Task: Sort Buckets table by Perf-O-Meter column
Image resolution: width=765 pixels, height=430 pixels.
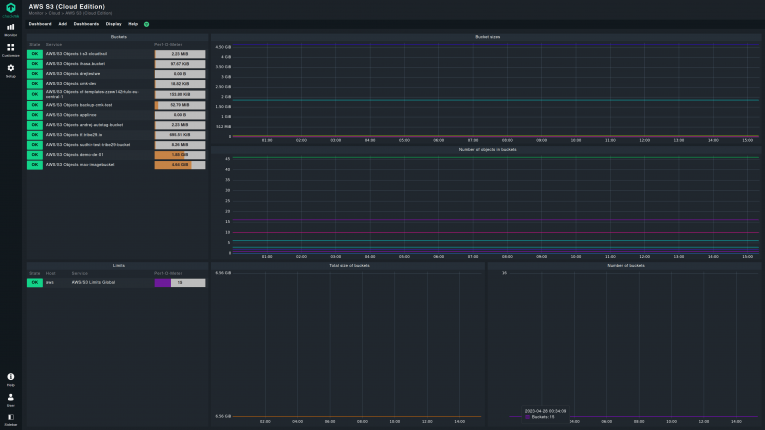Action: (168, 44)
